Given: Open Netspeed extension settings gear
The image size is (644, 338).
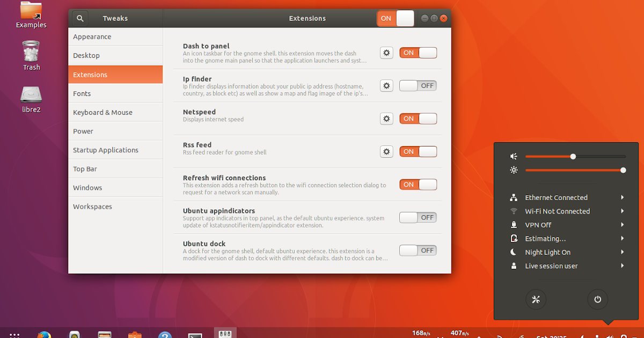Looking at the screenshot, I should point(386,119).
